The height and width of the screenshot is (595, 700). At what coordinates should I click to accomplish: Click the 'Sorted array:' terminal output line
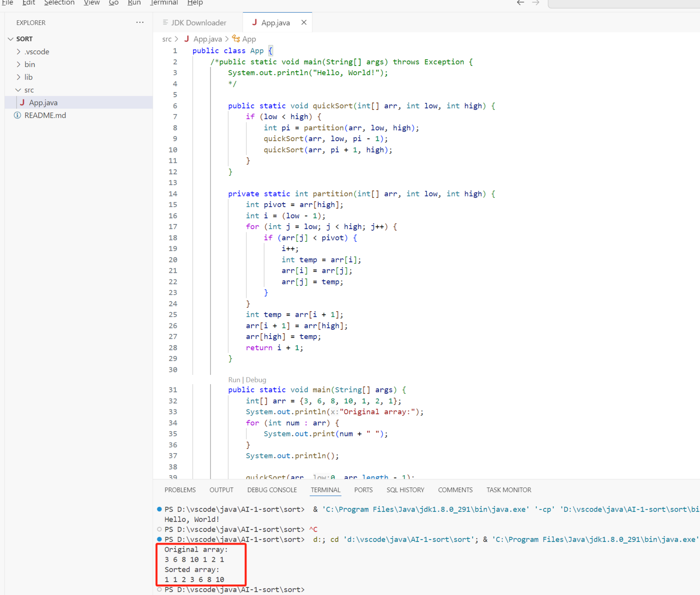click(x=192, y=569)
